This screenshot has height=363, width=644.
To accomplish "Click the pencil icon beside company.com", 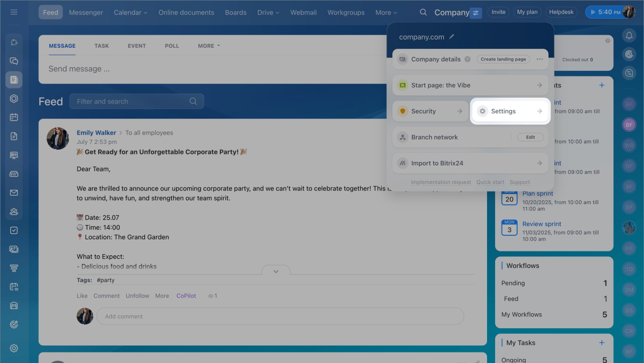I will click(x=452, y=37).
